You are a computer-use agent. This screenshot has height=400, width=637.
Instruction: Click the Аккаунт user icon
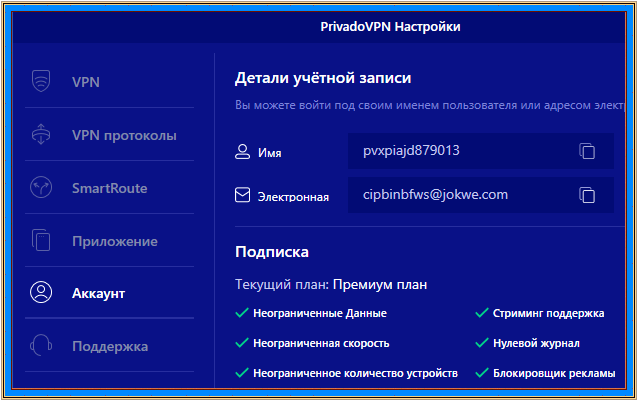41,292
